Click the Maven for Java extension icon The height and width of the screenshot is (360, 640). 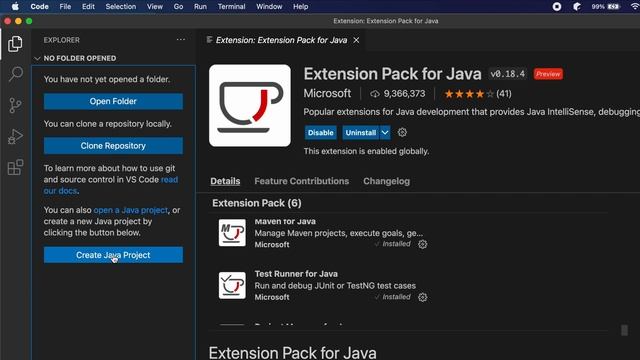pyautogui.click(x=232, y=233)
